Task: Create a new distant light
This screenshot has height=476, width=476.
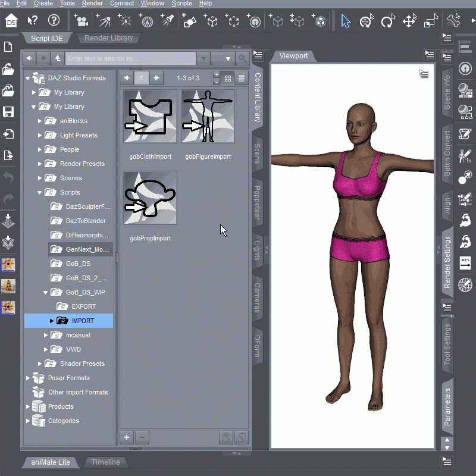Action: (x=103, y=21)
